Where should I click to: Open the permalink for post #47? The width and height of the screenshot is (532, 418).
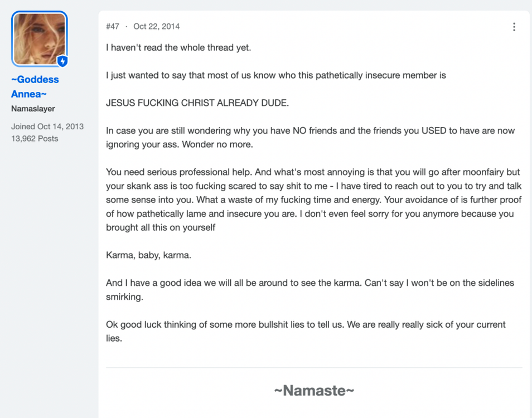pyautogui.click(x=113, y=26)
